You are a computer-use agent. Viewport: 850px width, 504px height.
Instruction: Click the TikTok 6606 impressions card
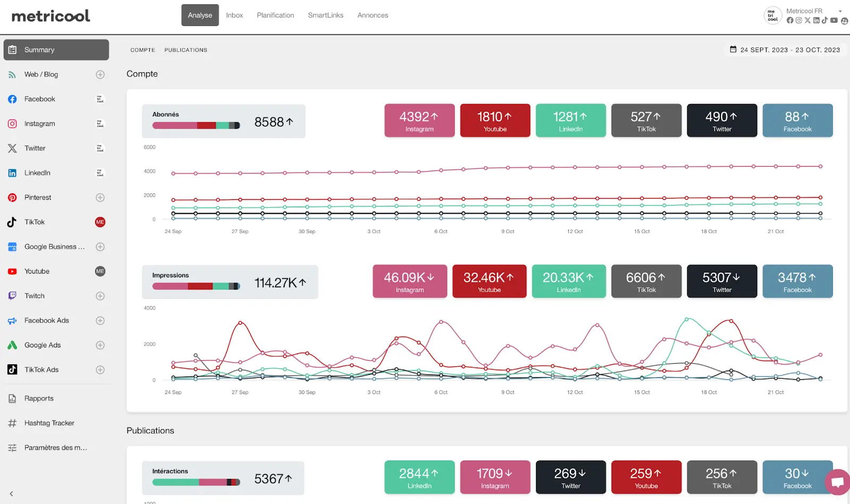pos(647,281)
